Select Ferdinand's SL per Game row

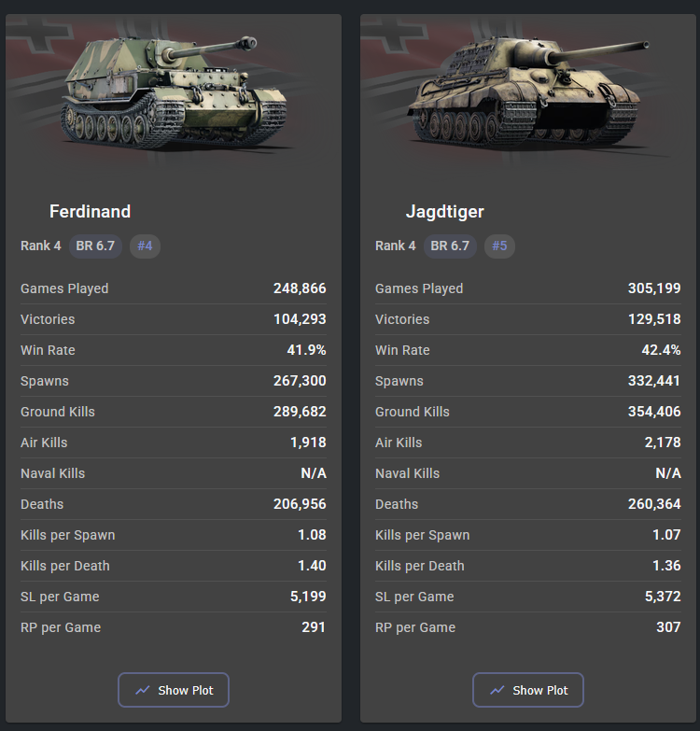[x=174, y=597]
